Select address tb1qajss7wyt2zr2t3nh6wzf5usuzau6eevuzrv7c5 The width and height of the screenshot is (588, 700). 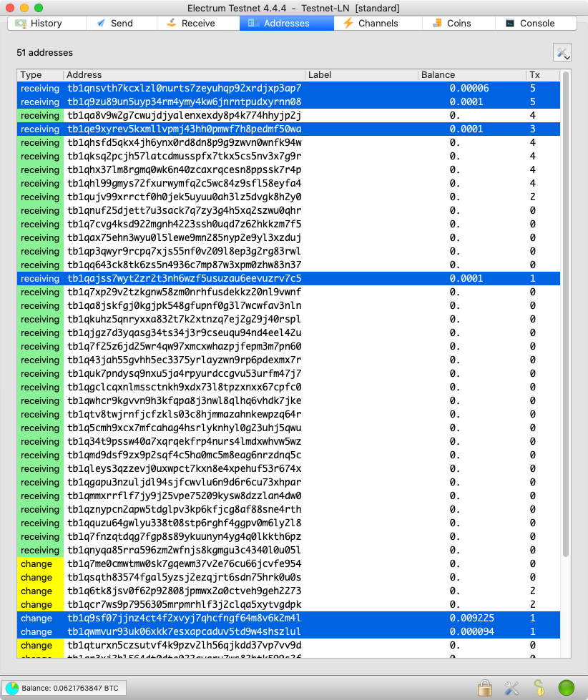coord(288,279)
